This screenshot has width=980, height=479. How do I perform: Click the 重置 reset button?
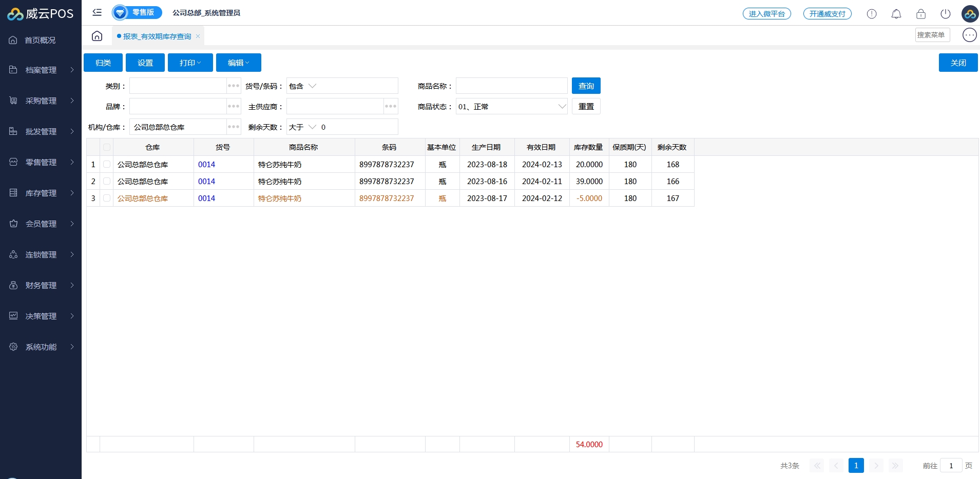[586, 107]
